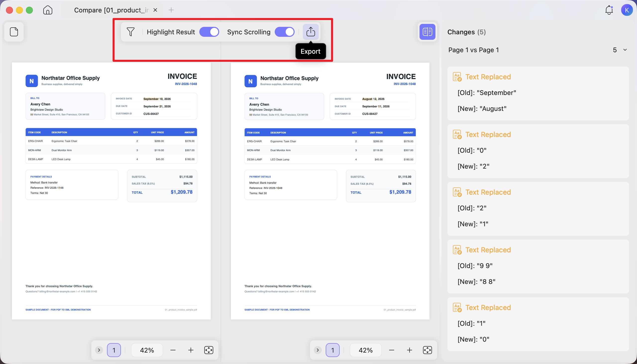
Task: Click the count 5 beside Page 1 vs Page 1
Action: coord(615,50)
